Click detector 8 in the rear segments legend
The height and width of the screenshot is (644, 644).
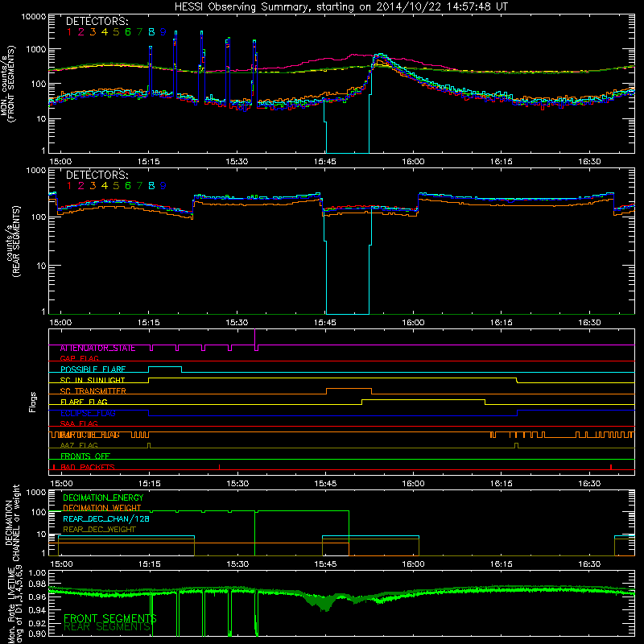(151, 186)
